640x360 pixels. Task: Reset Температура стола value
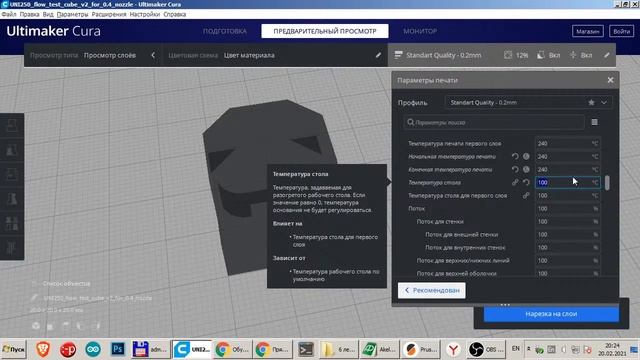pyautogui.click(x=526, y=182)
